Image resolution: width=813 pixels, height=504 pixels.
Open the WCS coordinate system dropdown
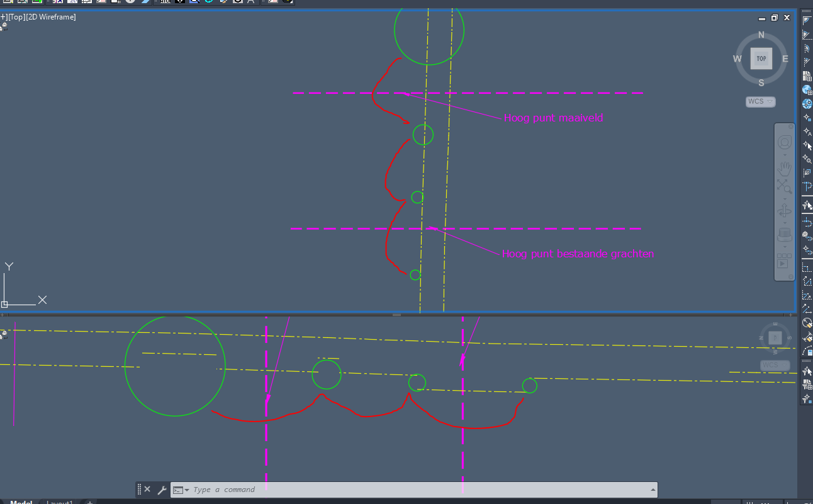point(760,101)
